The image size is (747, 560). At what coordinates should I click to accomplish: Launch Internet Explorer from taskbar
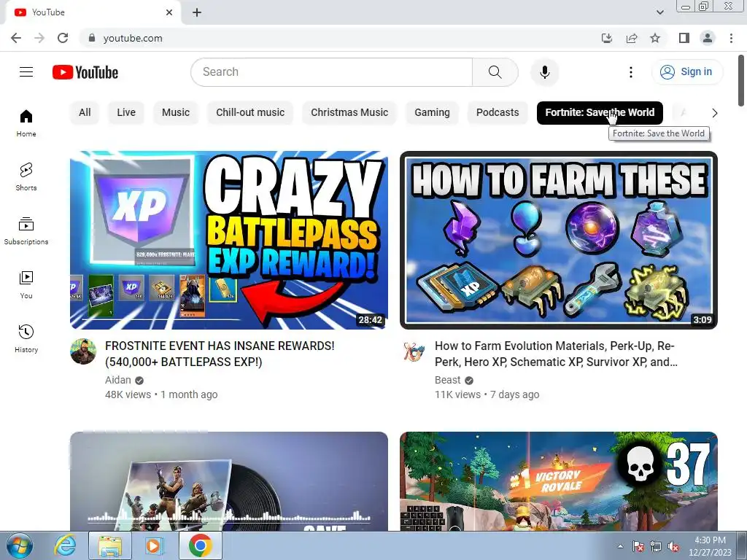[65, 545]
